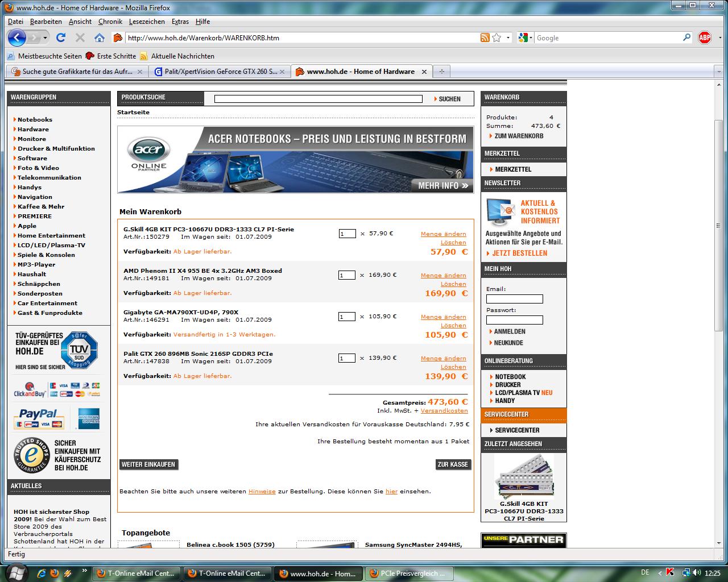Switch to the Palit/XpertVision GeForce GTX 260 tab
The height and width of the screenshot is (582, 728).
click(220, 72)
